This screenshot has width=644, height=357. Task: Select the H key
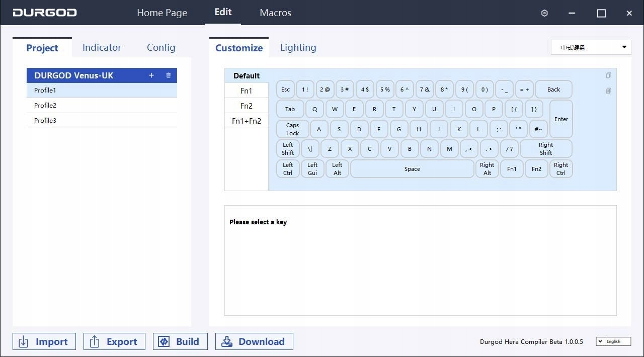pos(419,129)
